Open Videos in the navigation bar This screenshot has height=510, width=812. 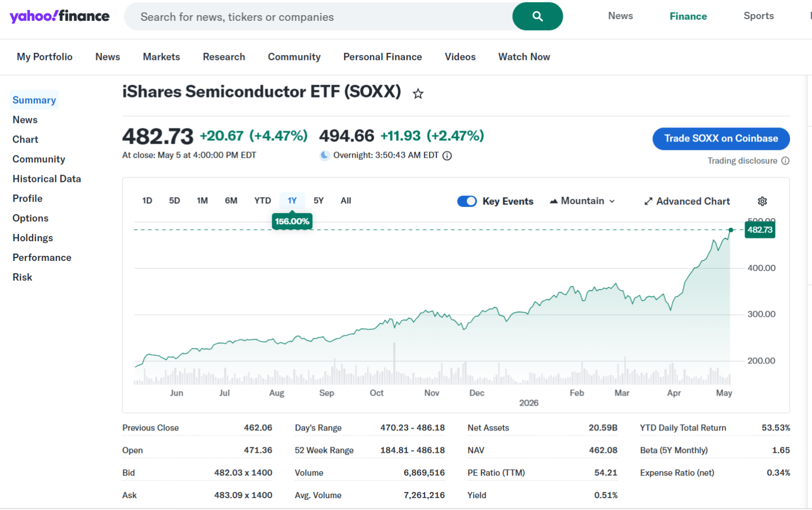pyautogui.click(x=460, y=57)
